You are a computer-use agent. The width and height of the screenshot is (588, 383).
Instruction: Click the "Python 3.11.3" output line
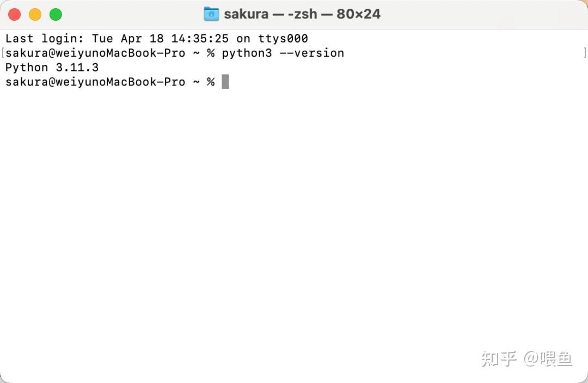52,68
